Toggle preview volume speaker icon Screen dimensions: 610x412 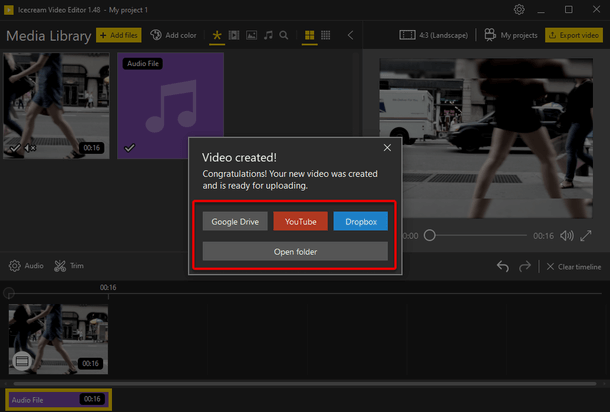click(x=567, y=235)
